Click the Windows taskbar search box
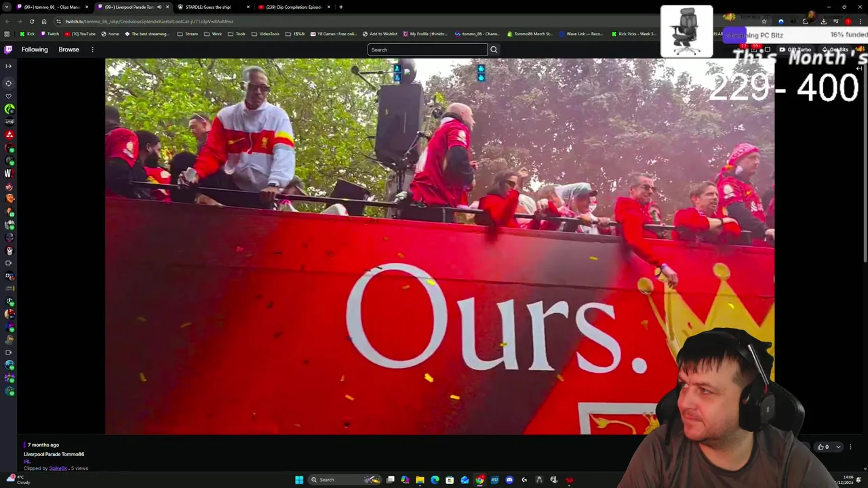 344,480
